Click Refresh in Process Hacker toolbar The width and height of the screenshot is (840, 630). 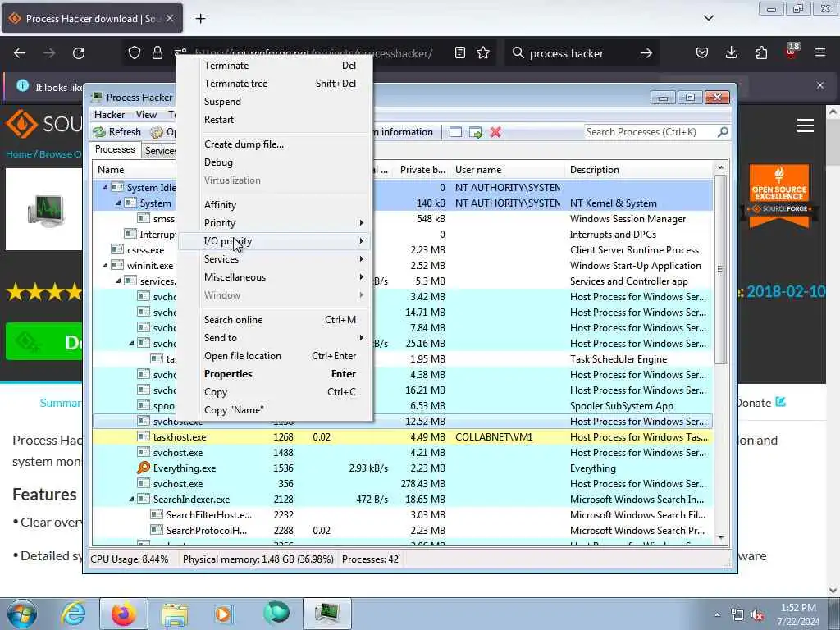pyautogui.click(x=116, y=132)
